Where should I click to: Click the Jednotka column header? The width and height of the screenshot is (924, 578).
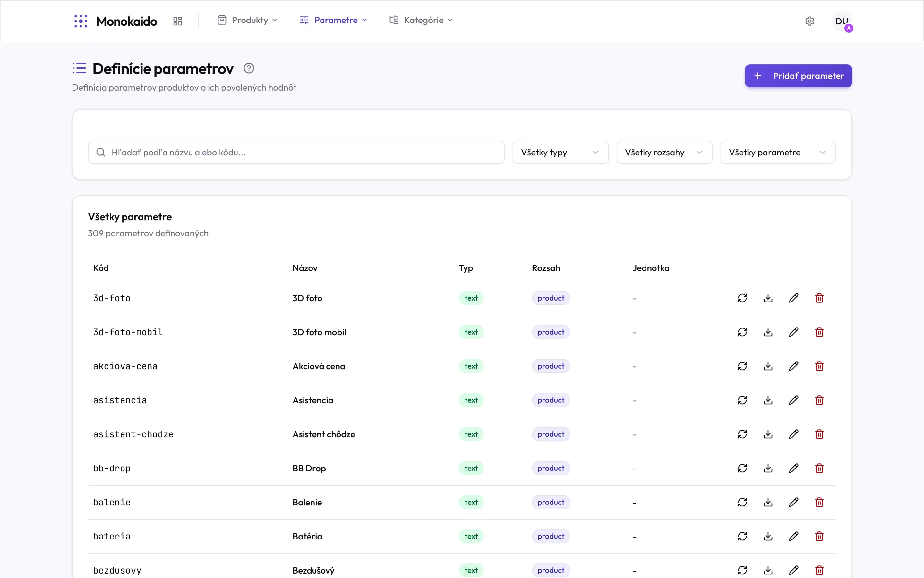[651, 268]
